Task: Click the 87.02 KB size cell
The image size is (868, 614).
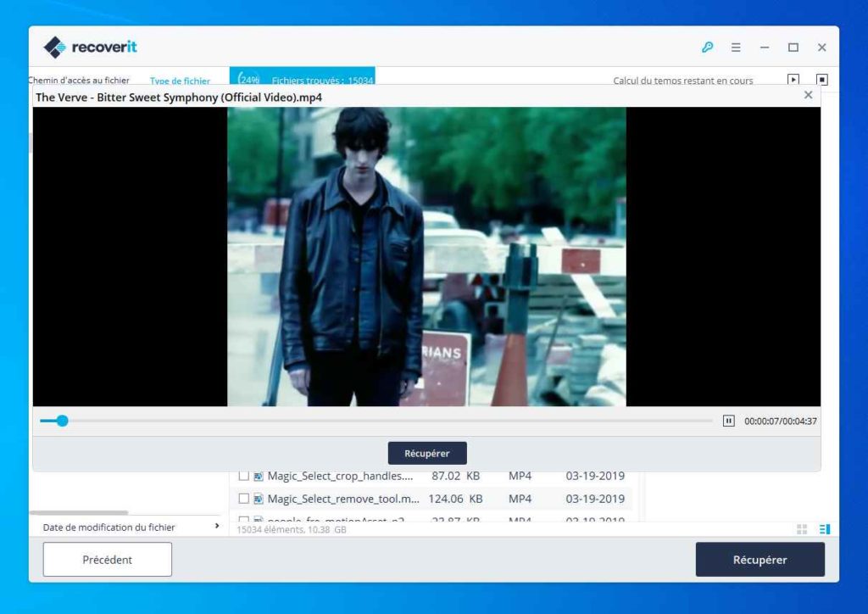Action: 455,476
